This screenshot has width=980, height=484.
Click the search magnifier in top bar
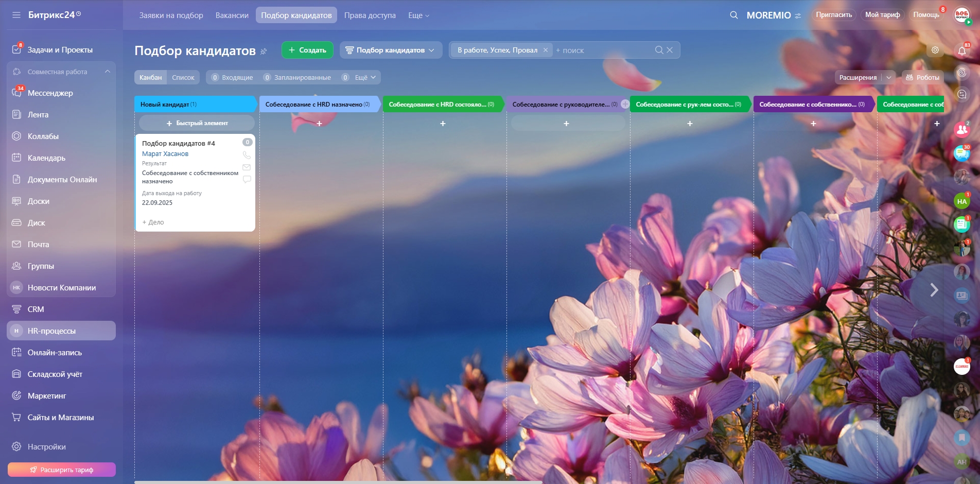click(734, 15)
